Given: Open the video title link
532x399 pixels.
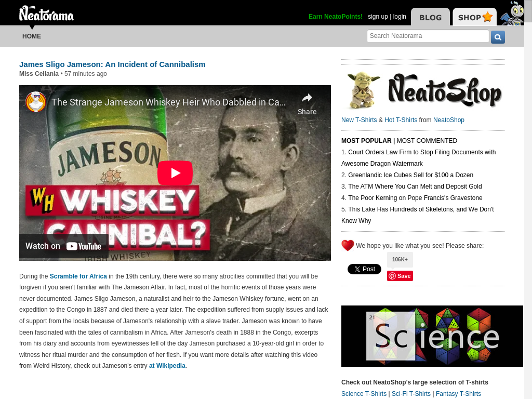Looking at the screenshot, I should point(169,102).
